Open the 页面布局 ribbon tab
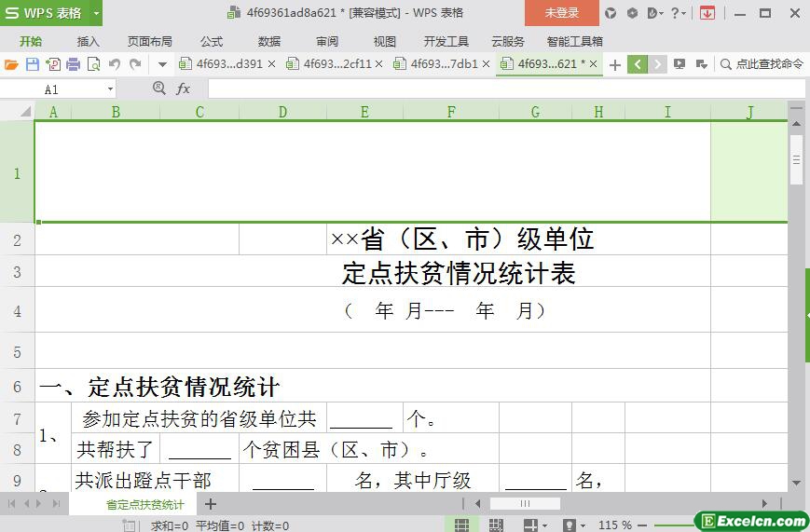Viewport: 810px width, 532px height. pyautogui.click(x=150, y=41)
